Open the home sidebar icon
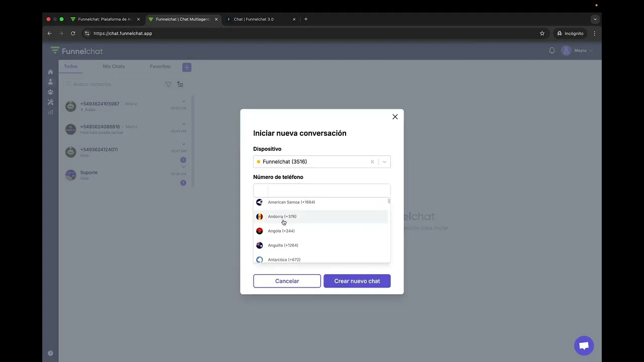The width and height of the screenshot is (644, 362). click(x=50, y=72)
